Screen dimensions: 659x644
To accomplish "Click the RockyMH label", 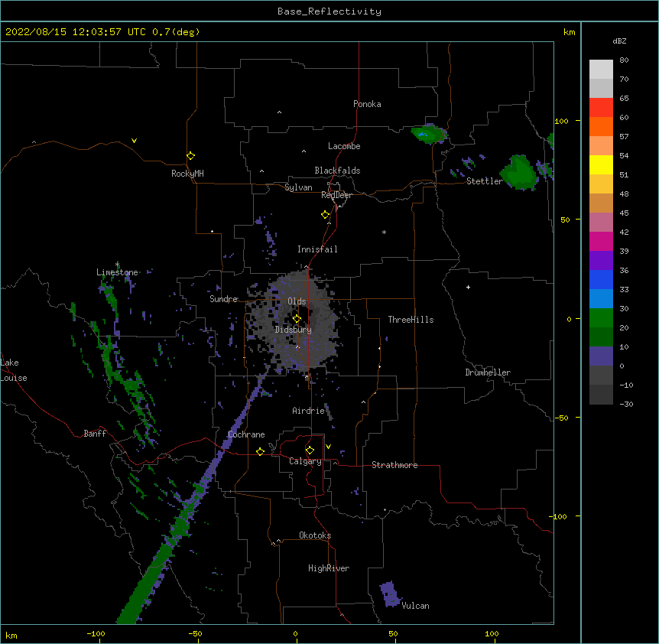I will (187, 174).
